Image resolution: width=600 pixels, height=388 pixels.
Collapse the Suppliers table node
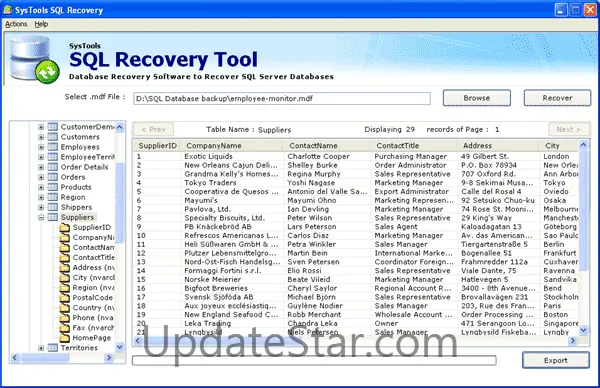[41, 217]
